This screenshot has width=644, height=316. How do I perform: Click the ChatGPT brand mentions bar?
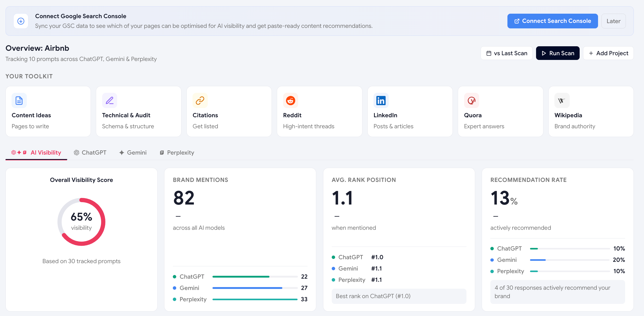(x=255, y=277)
